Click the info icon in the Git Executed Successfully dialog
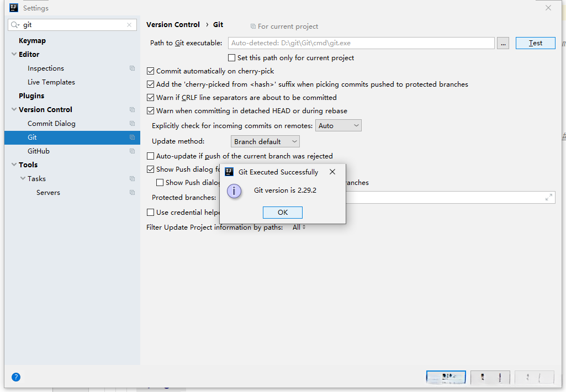The image size is (566, 392). pos(234,191)
